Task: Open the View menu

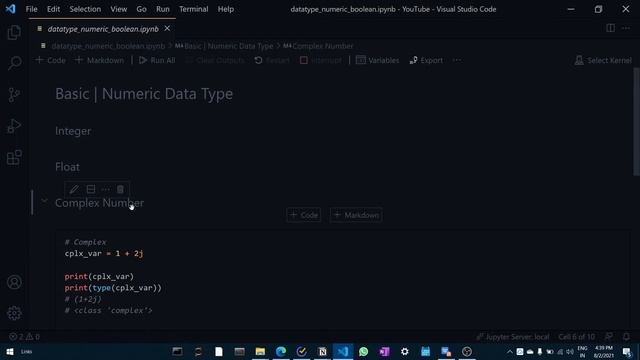Action: 119,9
